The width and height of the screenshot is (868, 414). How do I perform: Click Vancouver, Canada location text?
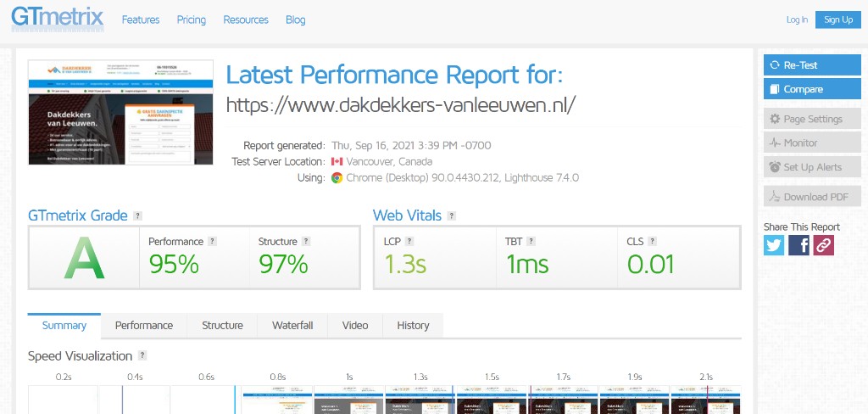click(x=389, y=162)
